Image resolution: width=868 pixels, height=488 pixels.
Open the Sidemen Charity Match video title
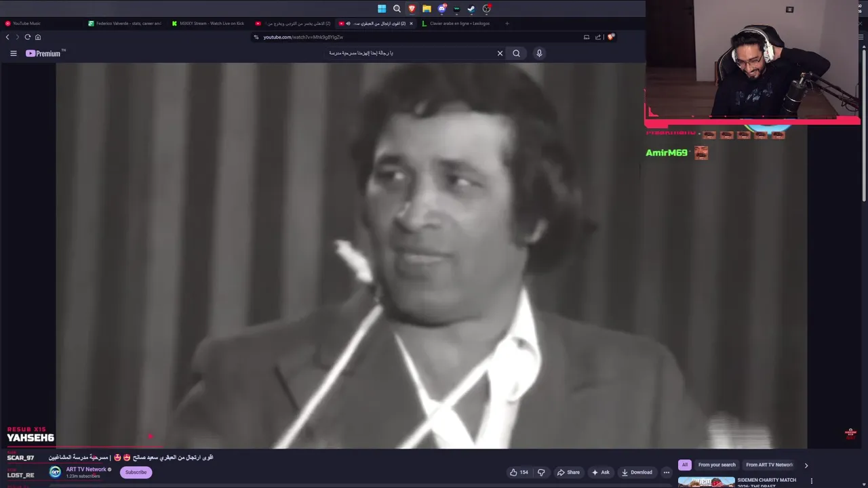pyautogui.click(x=767, y=483)
